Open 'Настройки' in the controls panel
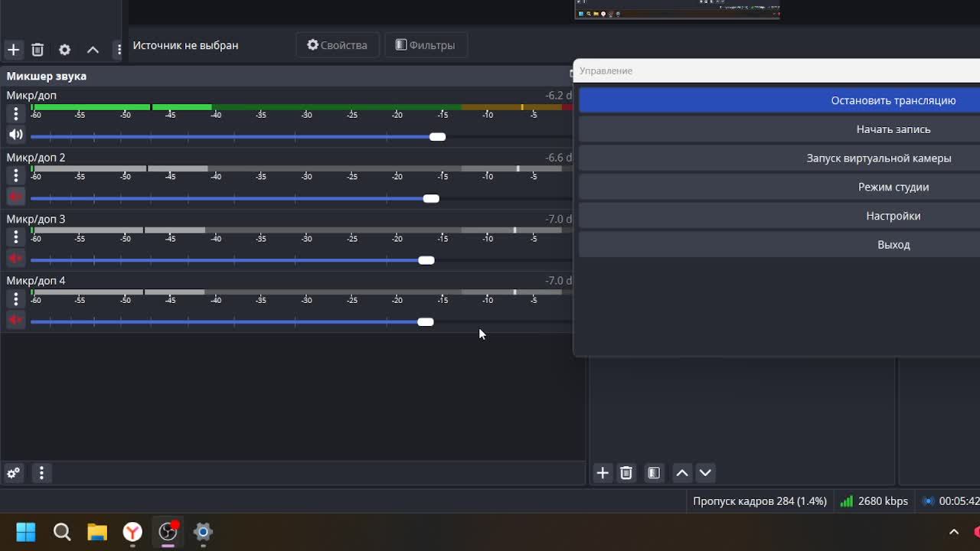 [x=779, y=216]
